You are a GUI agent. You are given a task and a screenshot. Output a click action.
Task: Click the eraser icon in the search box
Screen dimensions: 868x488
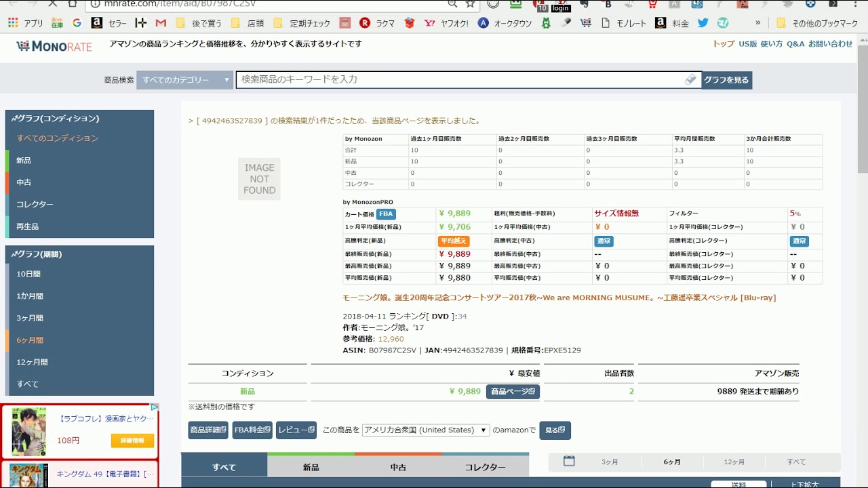coord(690,80)
